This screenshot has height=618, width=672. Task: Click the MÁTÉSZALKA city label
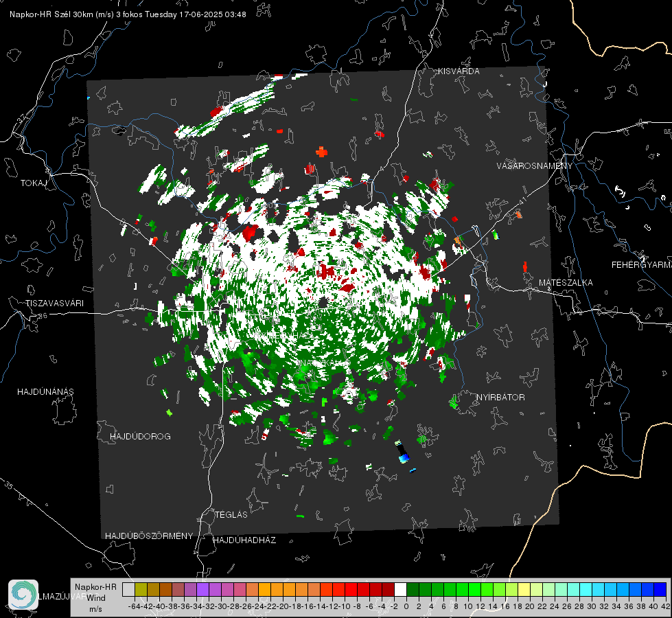coord(566,283)
